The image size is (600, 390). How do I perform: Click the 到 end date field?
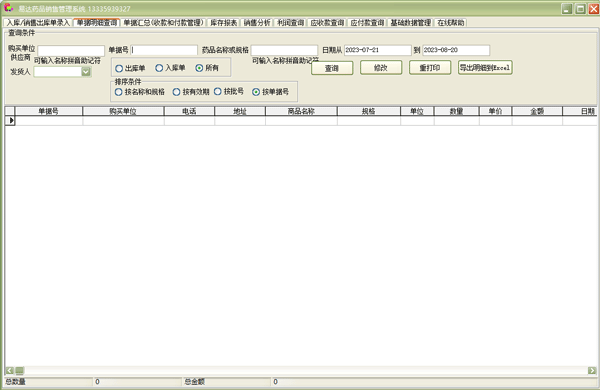pos(456,50)
